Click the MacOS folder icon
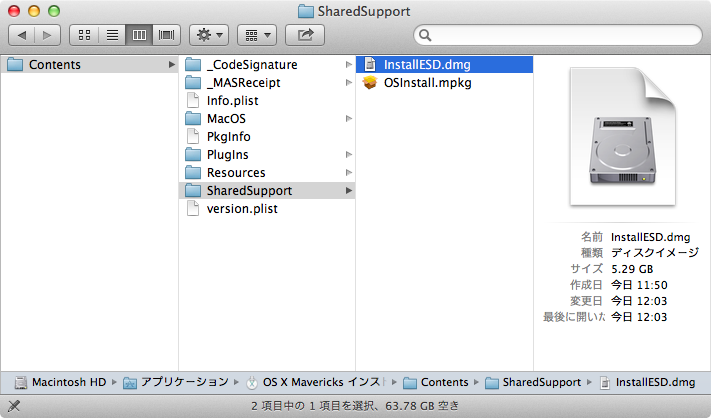Image resolution: width=711 pixels, height=418 pixels. tap(193, 119)
